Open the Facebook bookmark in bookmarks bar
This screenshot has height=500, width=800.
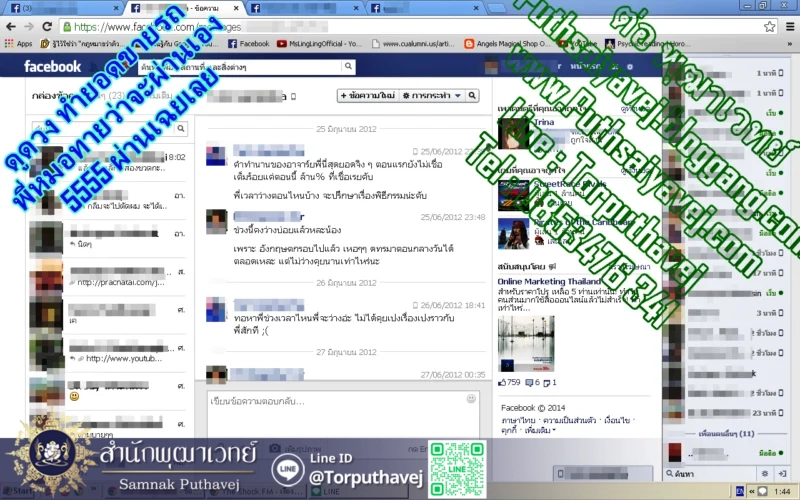(248, 44)
